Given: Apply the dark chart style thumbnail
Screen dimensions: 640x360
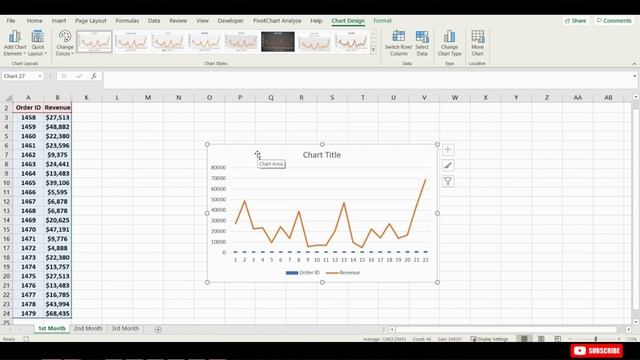Looking at the screenshot, I should [278, 41].
